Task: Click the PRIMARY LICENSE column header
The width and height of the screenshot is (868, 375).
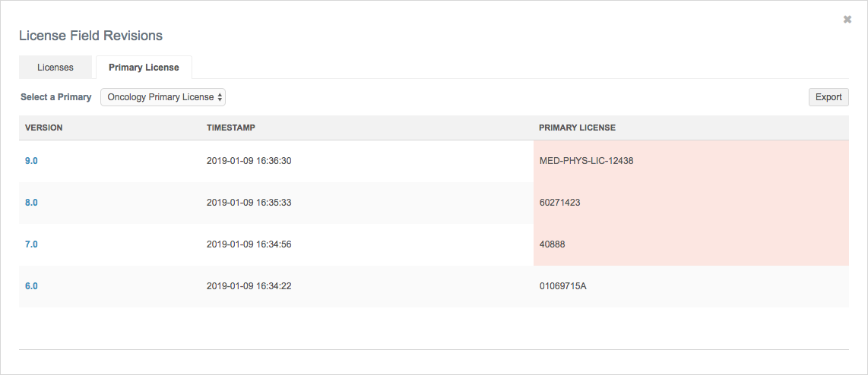Action: pyautogui.click(x=577, y=128)
